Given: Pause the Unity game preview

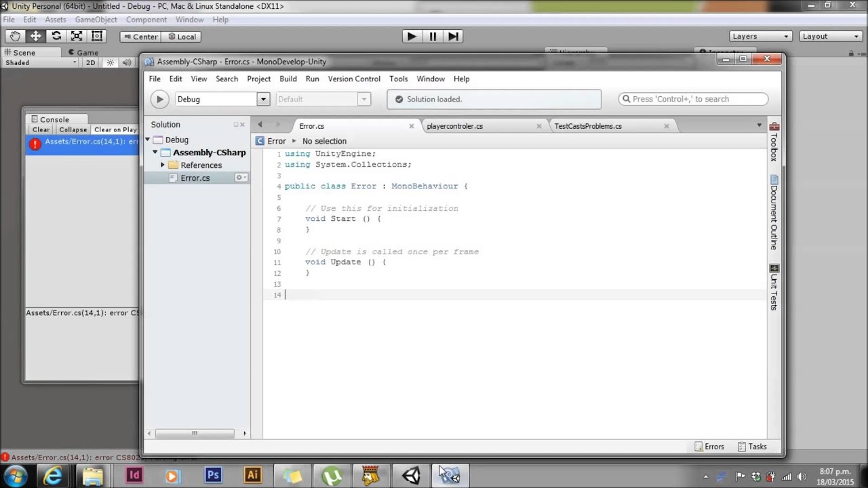Looking at the screenshot, I should click(x=433, y=37).
